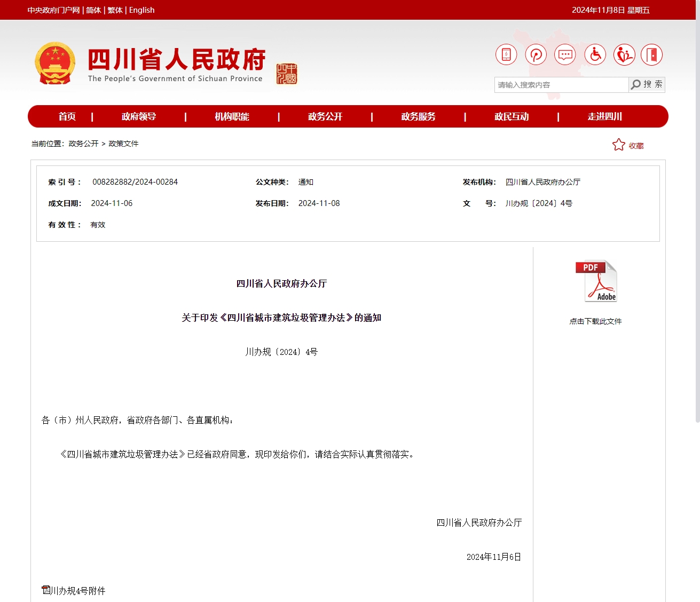
Task: Click the circular P-shaped icon
Action: (x=536, y=55)
